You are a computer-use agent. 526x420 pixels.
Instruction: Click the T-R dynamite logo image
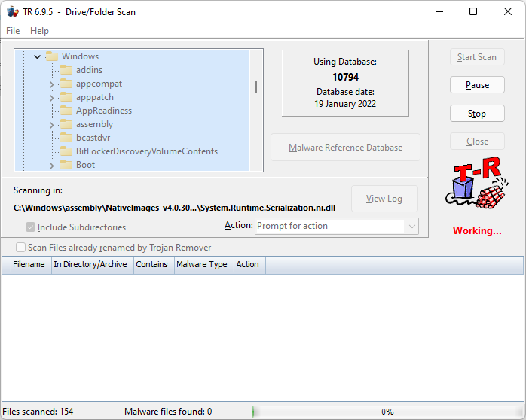[x=477, y=183]
